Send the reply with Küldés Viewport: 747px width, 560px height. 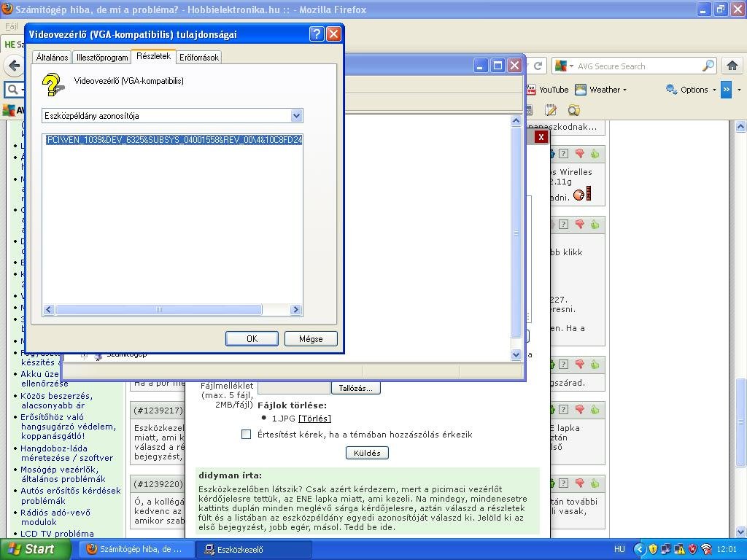click(367, 453)
